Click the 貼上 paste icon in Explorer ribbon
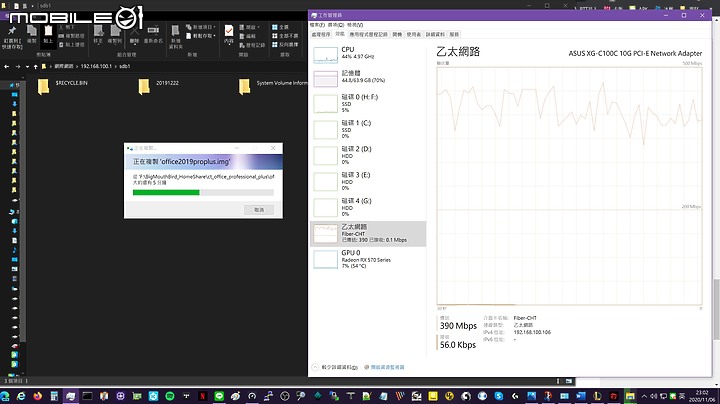This screenshot has width=720, height=404. pyautogui.click(x=48, y=34)
